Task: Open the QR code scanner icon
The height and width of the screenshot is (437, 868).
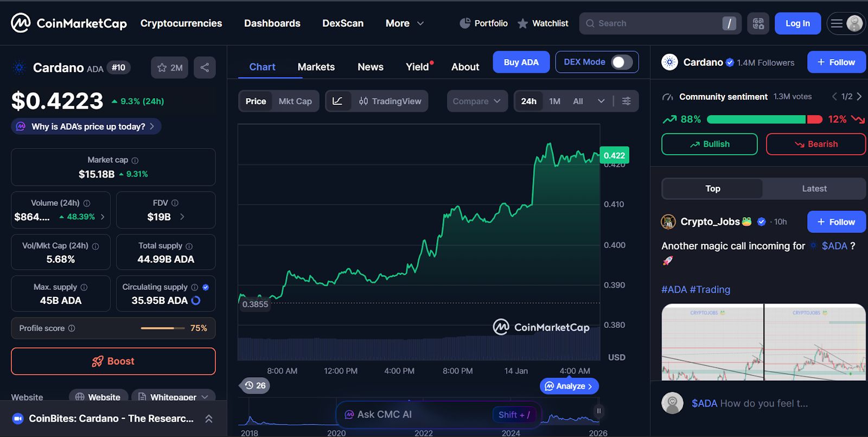Action: 758,23
